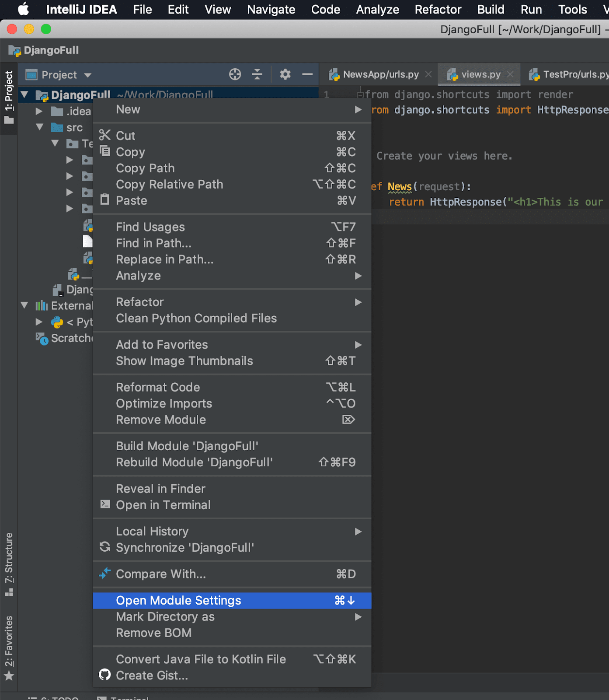The image size is (609, 700).
Task: Click the Collapse All icon in Project panel
Action: (257, 74)
